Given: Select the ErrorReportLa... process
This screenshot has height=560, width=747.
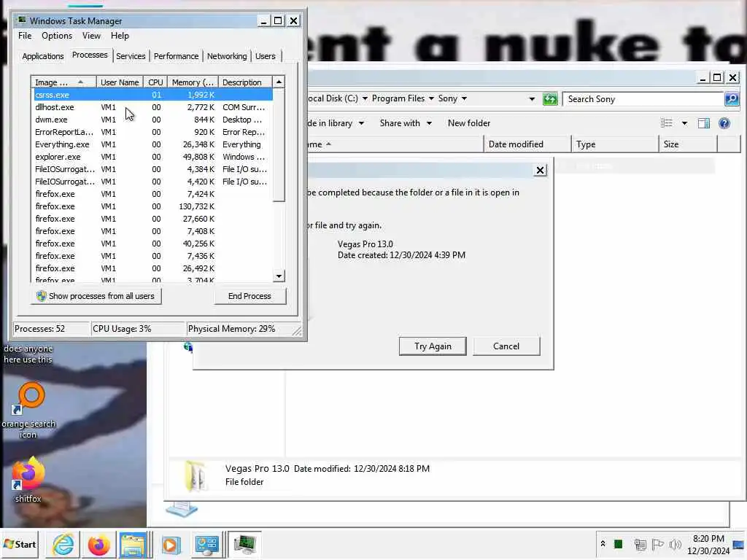Looking at the screenshot, I should coord(152,132).
